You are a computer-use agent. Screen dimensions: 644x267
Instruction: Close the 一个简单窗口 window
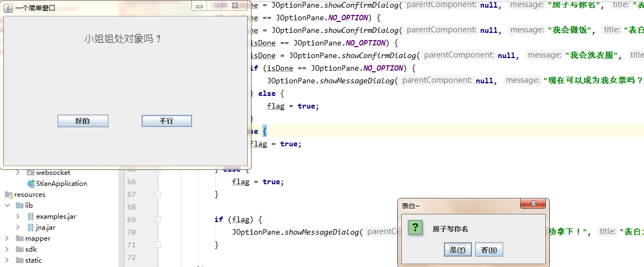[x=235, y=5]
